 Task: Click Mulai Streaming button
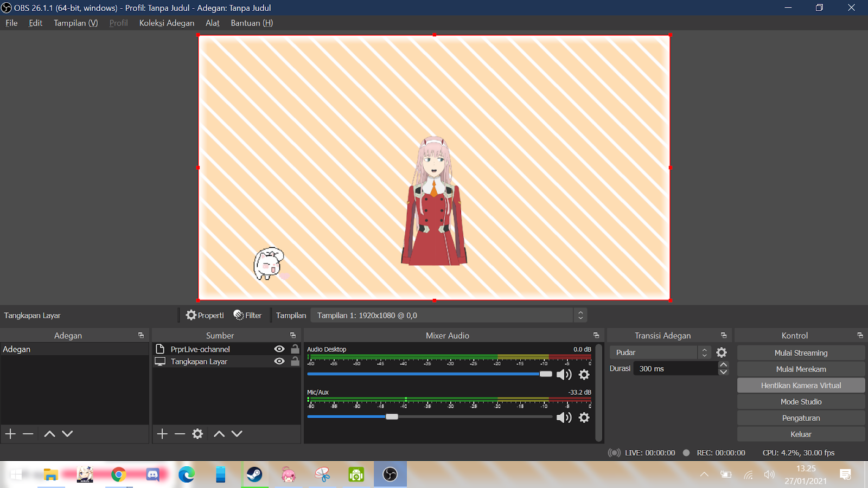801,353
